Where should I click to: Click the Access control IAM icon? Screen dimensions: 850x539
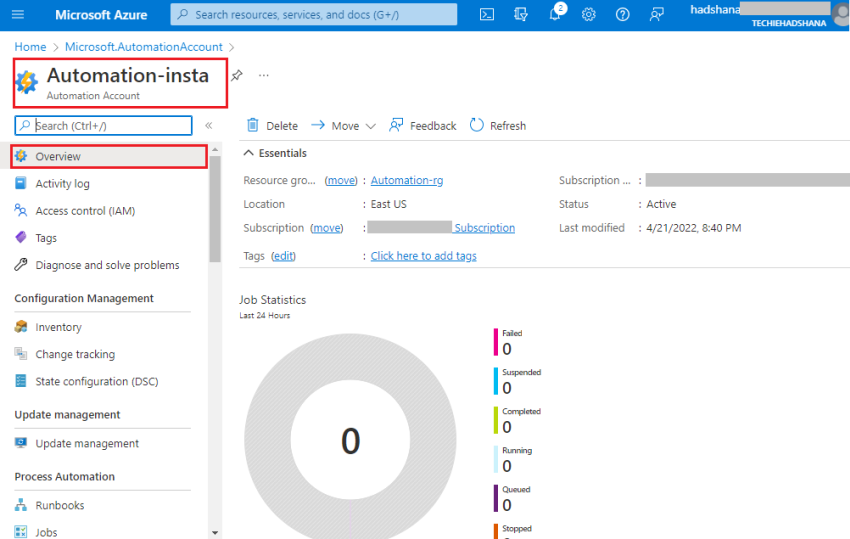pyautogui.click(x=21, y=210)
